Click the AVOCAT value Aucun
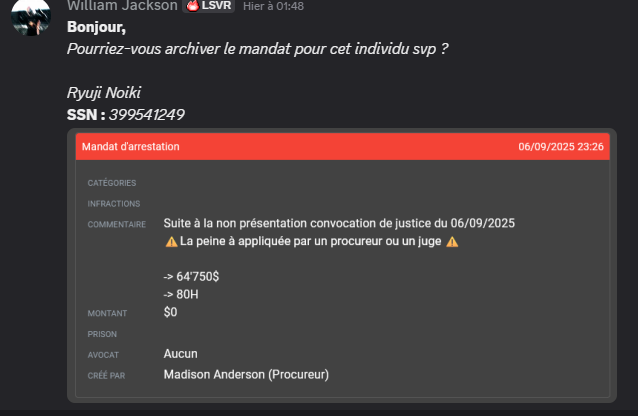 pos(180,353)
